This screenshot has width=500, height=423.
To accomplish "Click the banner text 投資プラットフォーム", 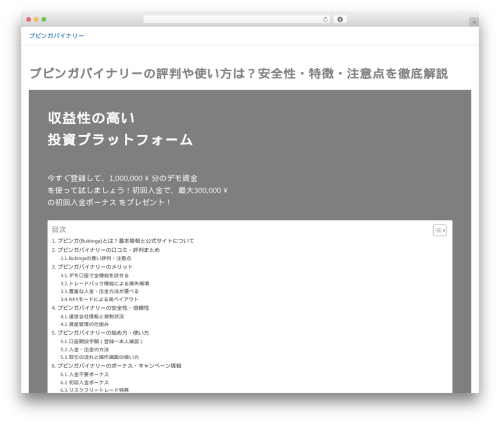I will tap(120, 139).
